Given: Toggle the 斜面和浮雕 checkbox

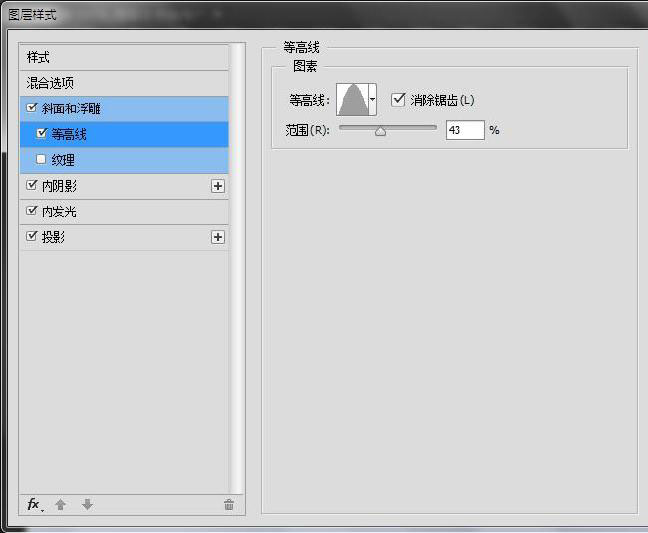Looking at the screenshot, I should 32,108.
